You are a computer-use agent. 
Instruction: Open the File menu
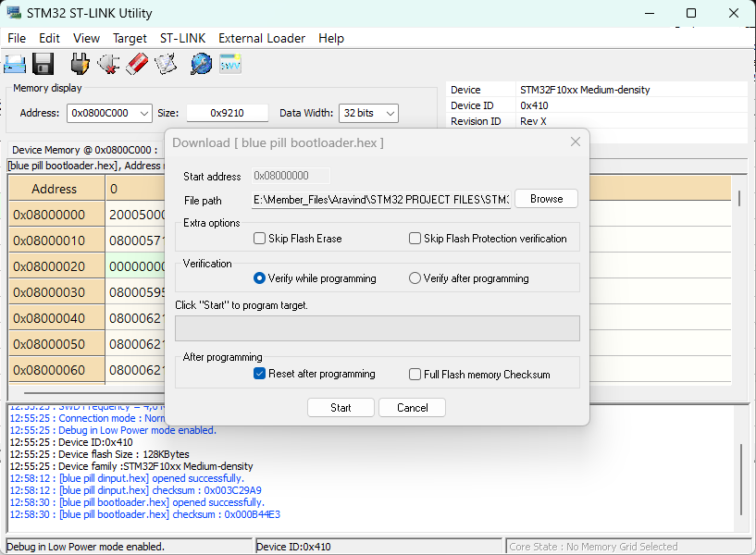point(17,38)
